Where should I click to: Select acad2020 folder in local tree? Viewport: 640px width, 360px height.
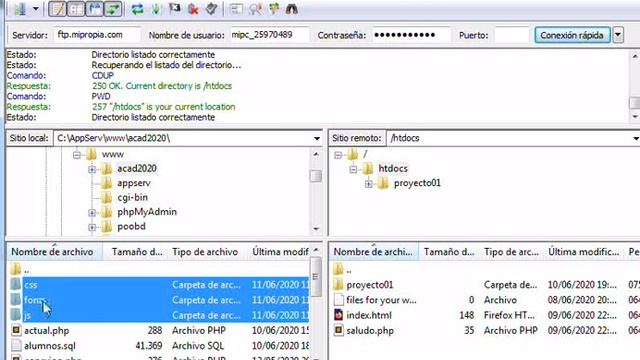[137, 169]
